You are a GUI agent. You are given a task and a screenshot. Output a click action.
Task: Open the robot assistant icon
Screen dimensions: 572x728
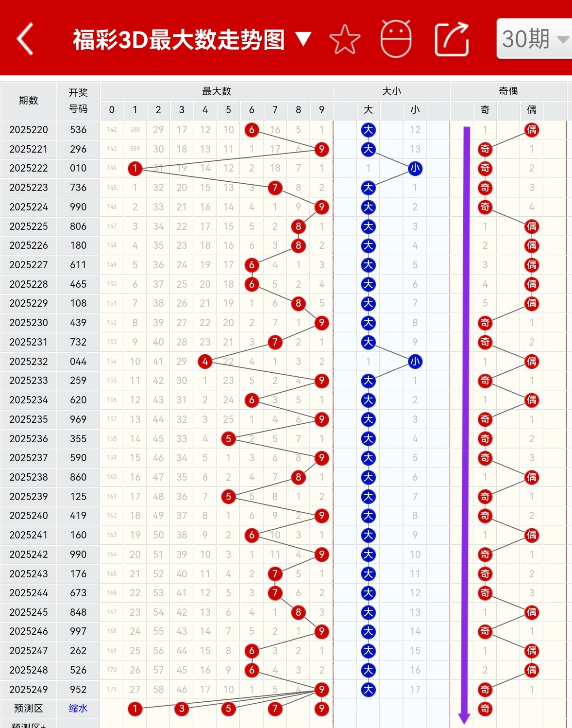[396, 39]
